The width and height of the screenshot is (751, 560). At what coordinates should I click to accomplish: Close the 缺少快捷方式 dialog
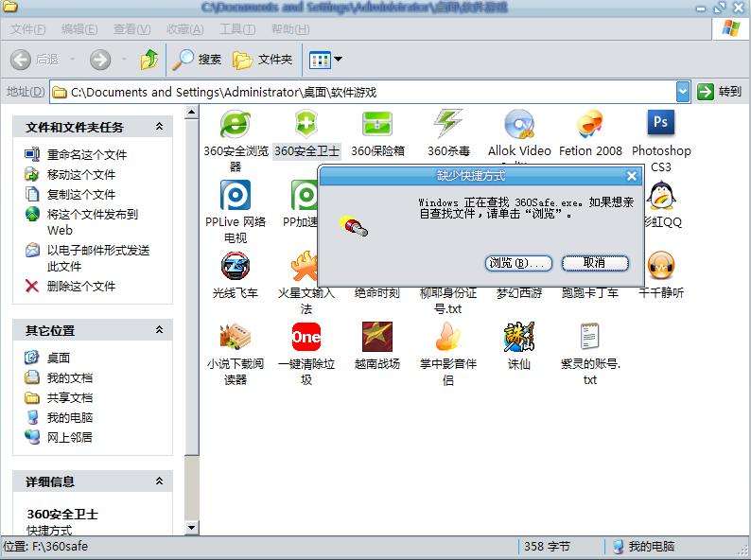pos(632,176)
